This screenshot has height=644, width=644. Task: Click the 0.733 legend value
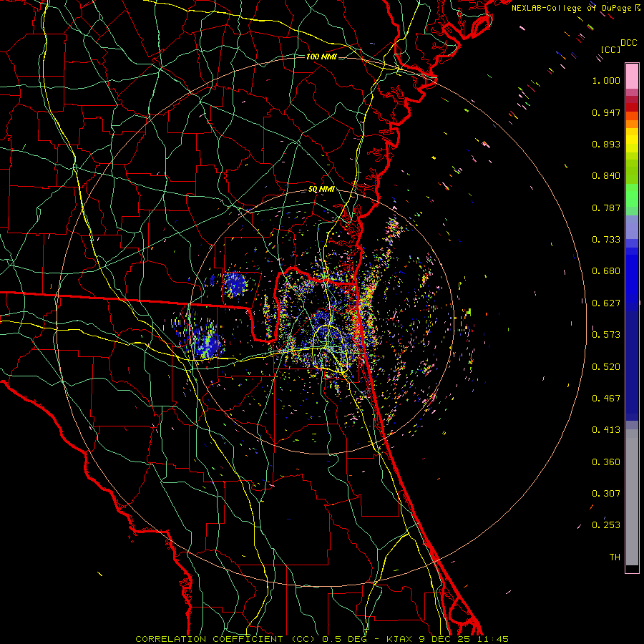coord(606,240)
